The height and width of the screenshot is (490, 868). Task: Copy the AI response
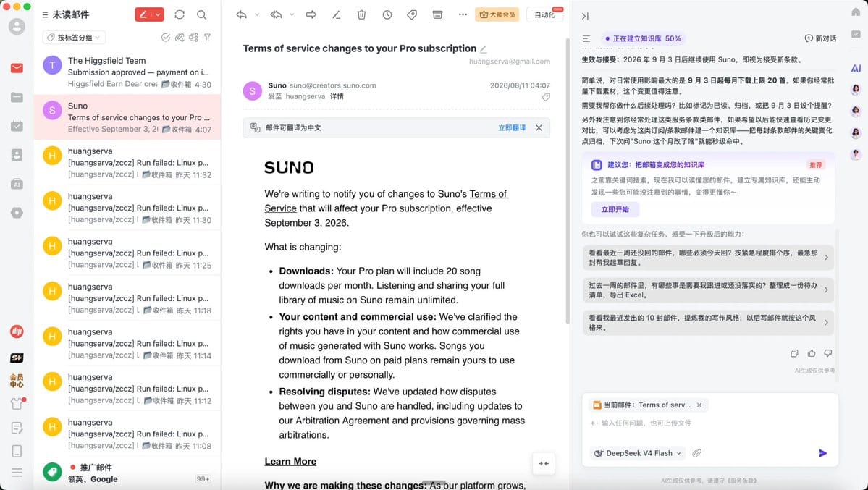[794, 353]
